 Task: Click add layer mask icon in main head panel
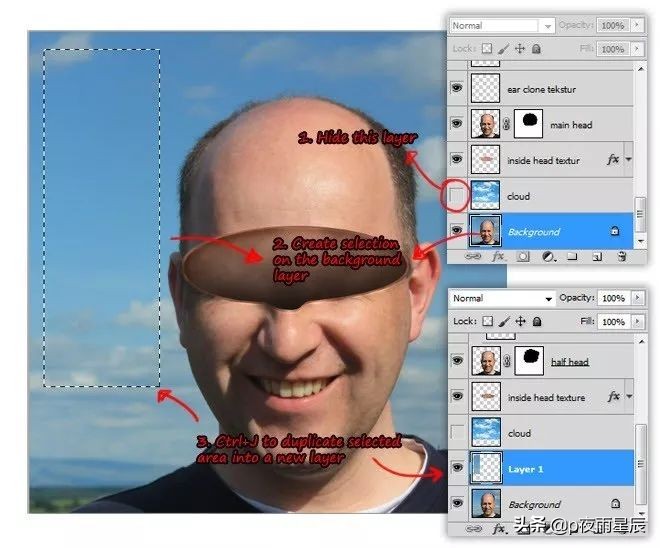[x=523, y=256]
